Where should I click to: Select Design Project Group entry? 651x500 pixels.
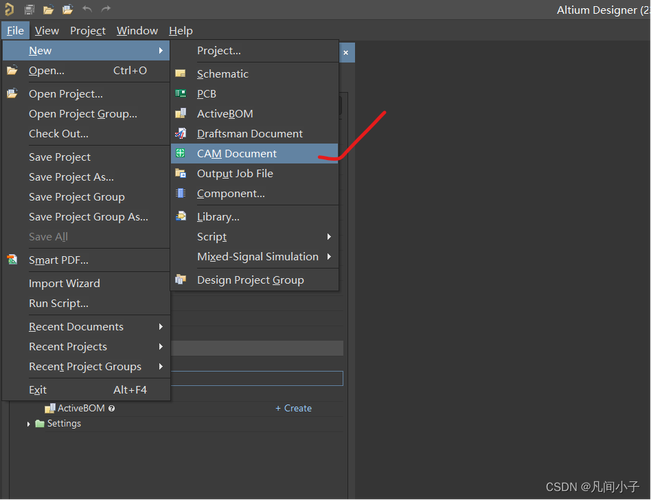(x=255, y=279)
